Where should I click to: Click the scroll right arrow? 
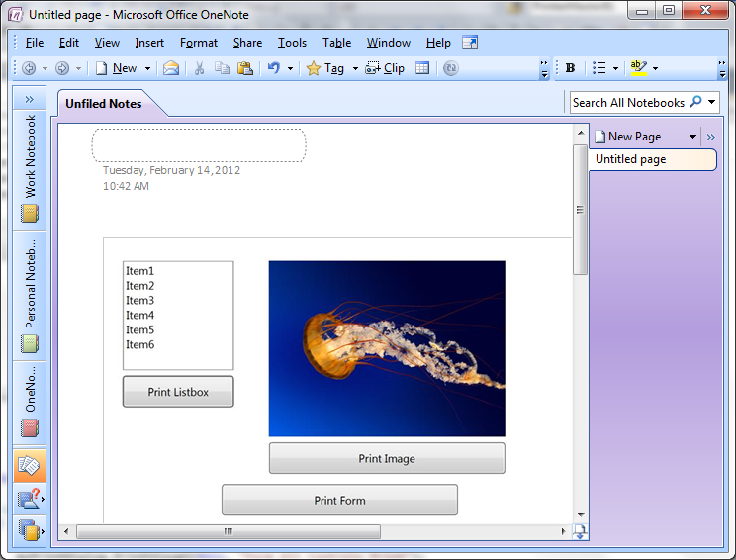pos(564,532)
